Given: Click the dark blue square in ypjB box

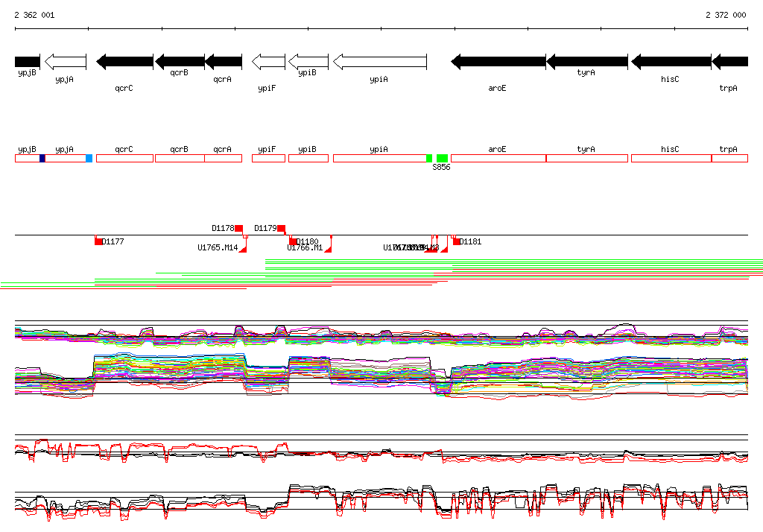Looking at the screenshot, I should point(42,158).
